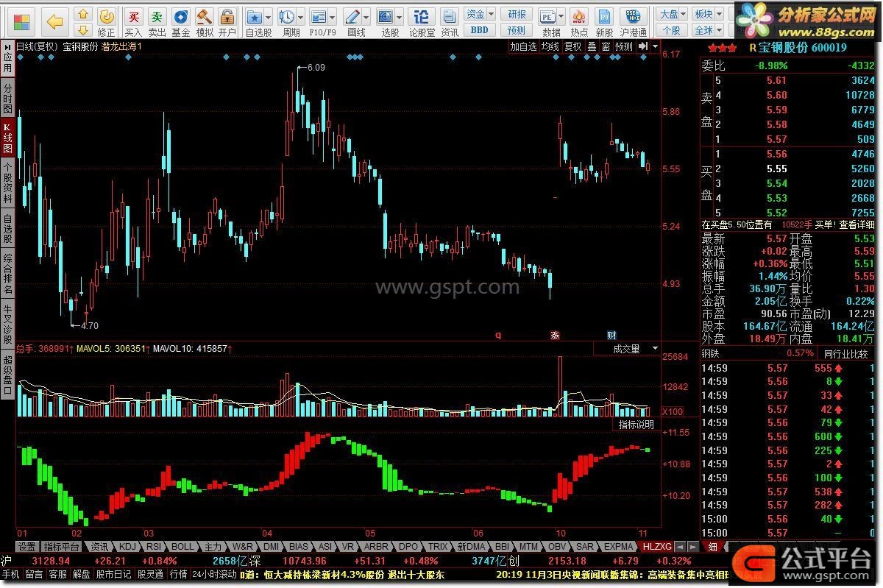Open the 沪港通 SSE HKE icon
Screen dimensions: 883x588
[634, 22]
